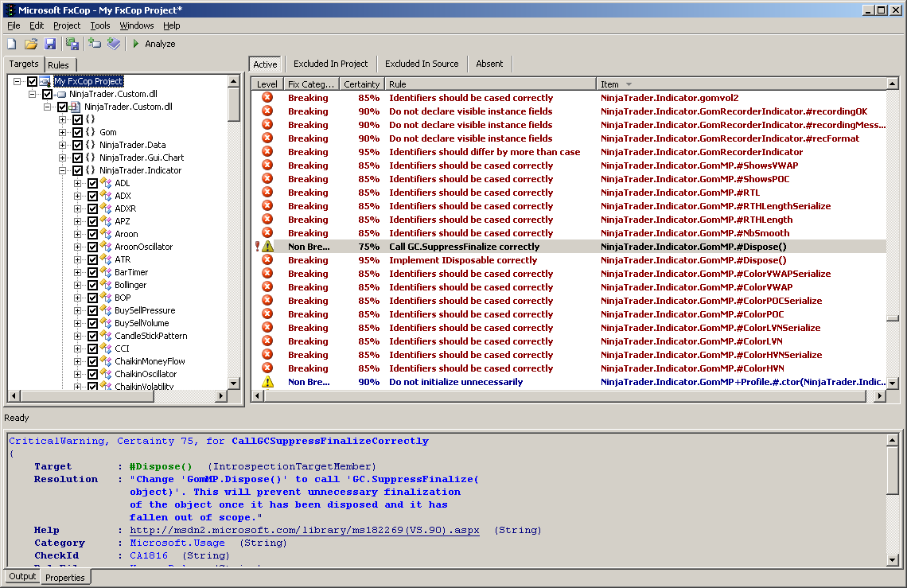This screenshot has width=907, height=588.
Task: Start analysis with the Analyze button
Action: tap(154, 44)
